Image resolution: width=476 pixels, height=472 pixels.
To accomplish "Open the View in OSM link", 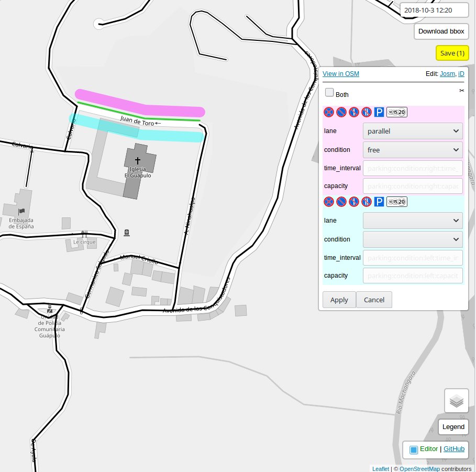I will click(341, 74).
